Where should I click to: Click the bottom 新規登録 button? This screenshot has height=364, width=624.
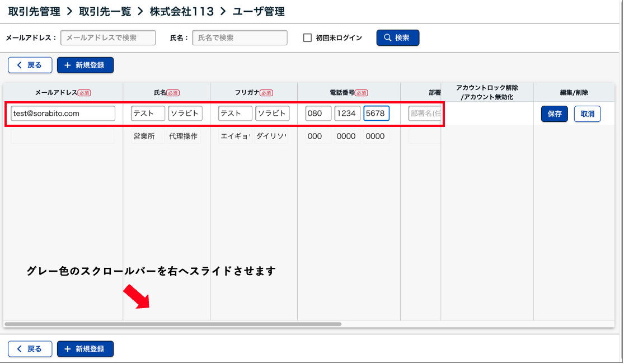(85, 349)
